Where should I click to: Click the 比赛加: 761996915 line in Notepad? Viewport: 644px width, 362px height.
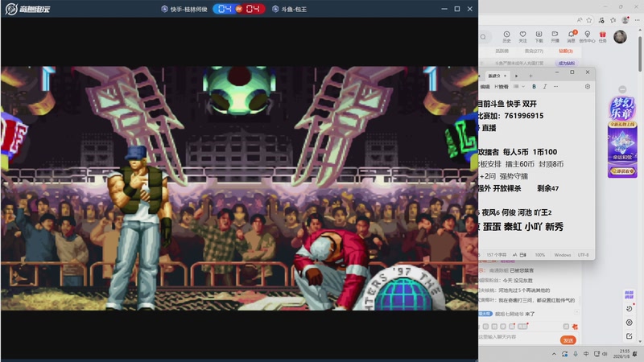point(510,116)
